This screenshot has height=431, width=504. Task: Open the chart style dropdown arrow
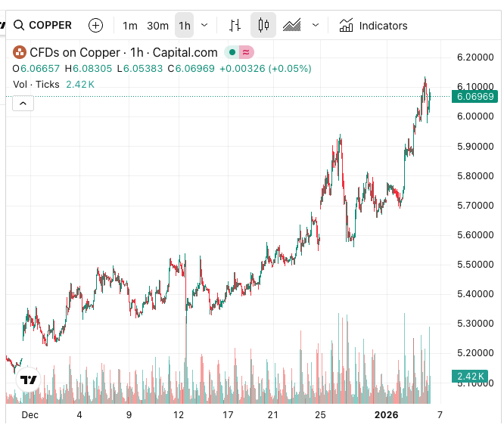(316, 26)
